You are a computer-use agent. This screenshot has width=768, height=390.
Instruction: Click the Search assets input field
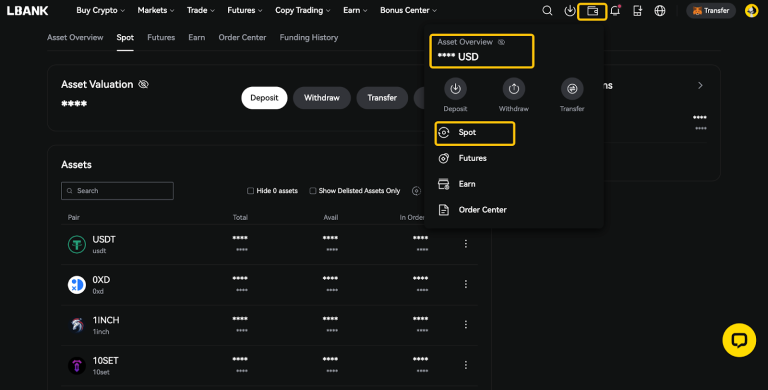(x=117, y=191)
